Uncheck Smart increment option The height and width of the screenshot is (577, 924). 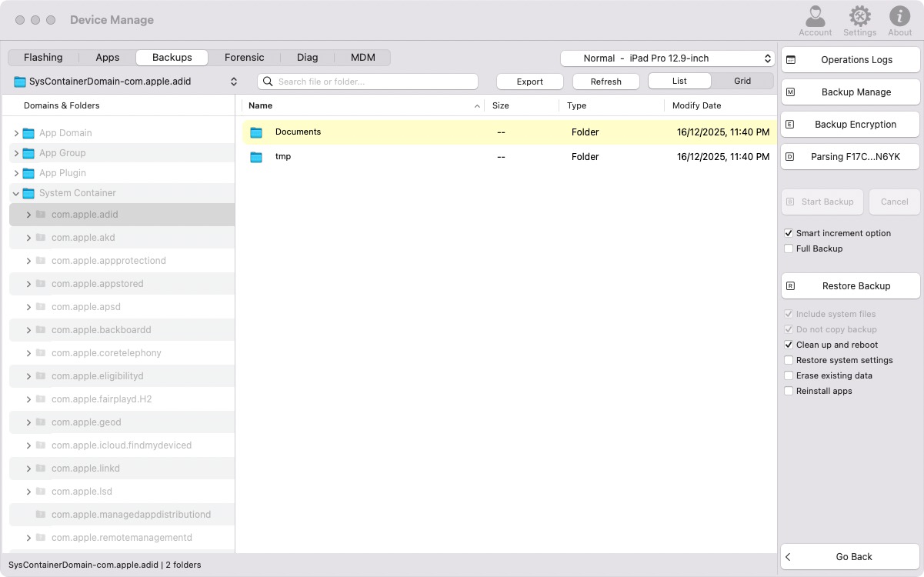[789, 233]
